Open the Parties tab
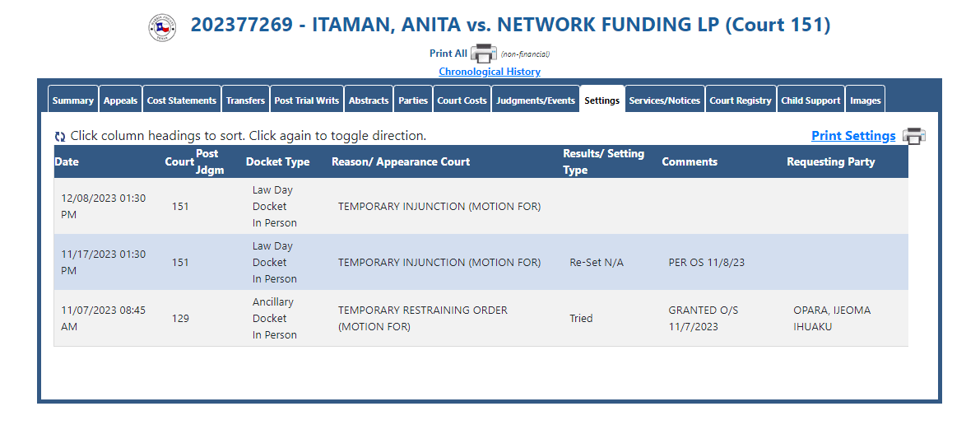The height and width of the screenshot is (439, 980). 413,100
